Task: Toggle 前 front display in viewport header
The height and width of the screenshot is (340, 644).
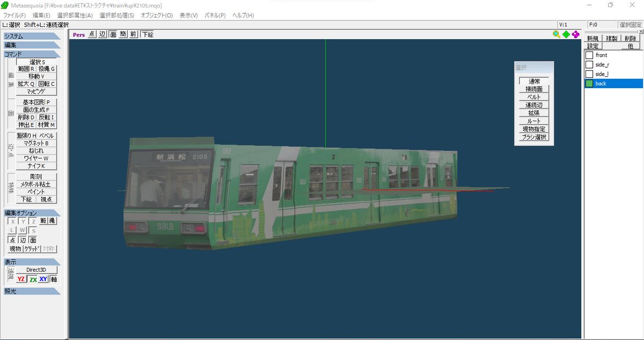Action: click(133, 34)
